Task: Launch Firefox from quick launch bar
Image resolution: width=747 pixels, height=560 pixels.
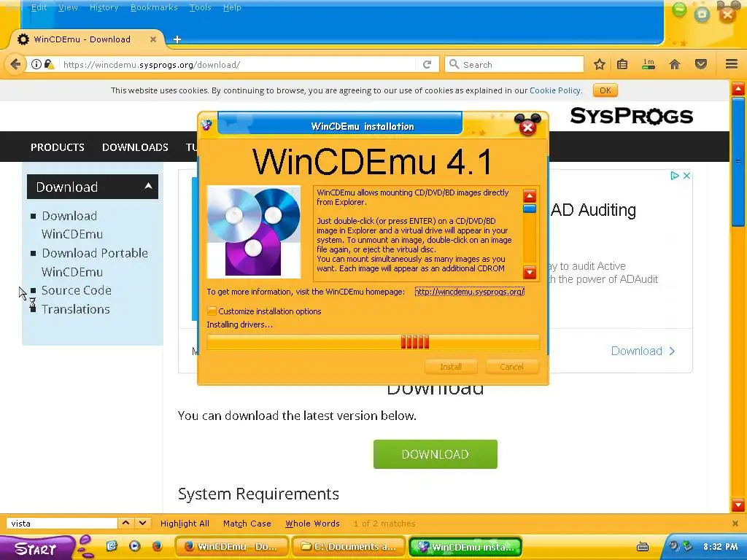Action: [157, 546]
